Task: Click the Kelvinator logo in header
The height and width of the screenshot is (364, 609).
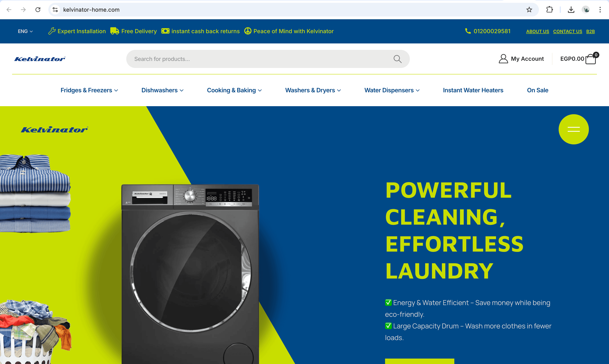Action: coord(40,59)
